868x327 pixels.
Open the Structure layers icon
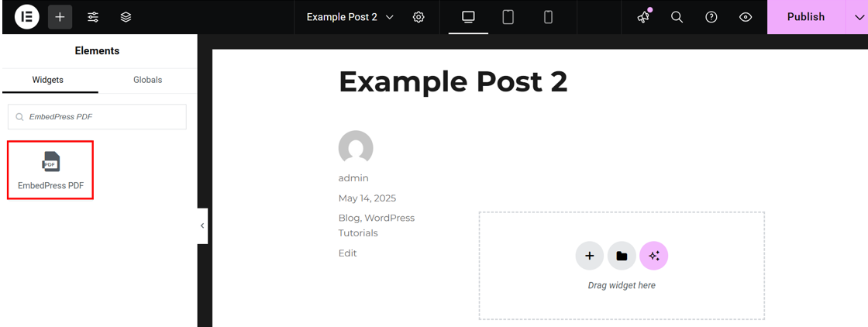[126, 17]
